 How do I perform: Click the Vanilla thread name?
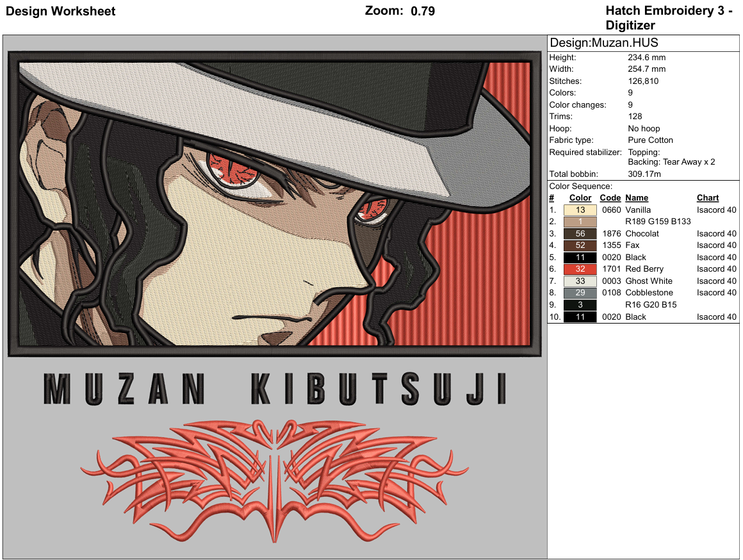638,210
